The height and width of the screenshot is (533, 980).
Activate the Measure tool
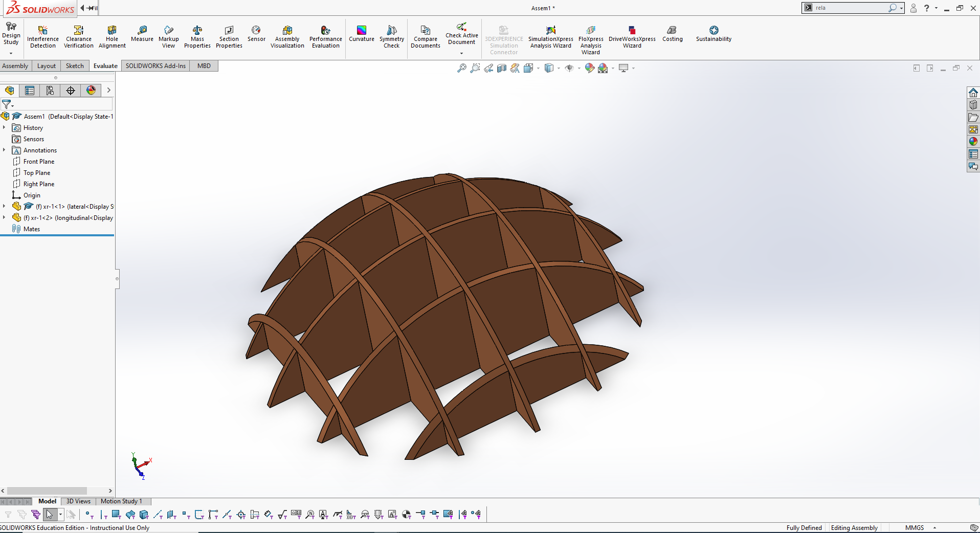[142, 34]
